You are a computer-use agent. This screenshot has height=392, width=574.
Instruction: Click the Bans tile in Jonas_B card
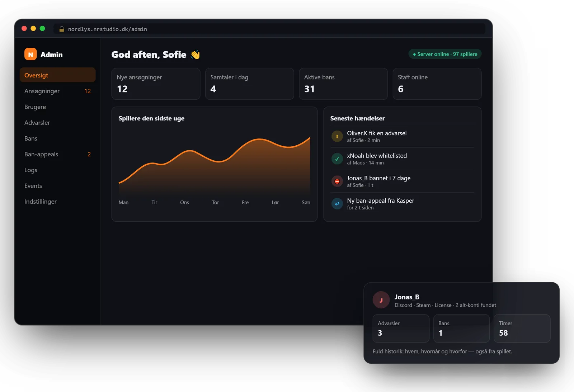tap(461, 329)
